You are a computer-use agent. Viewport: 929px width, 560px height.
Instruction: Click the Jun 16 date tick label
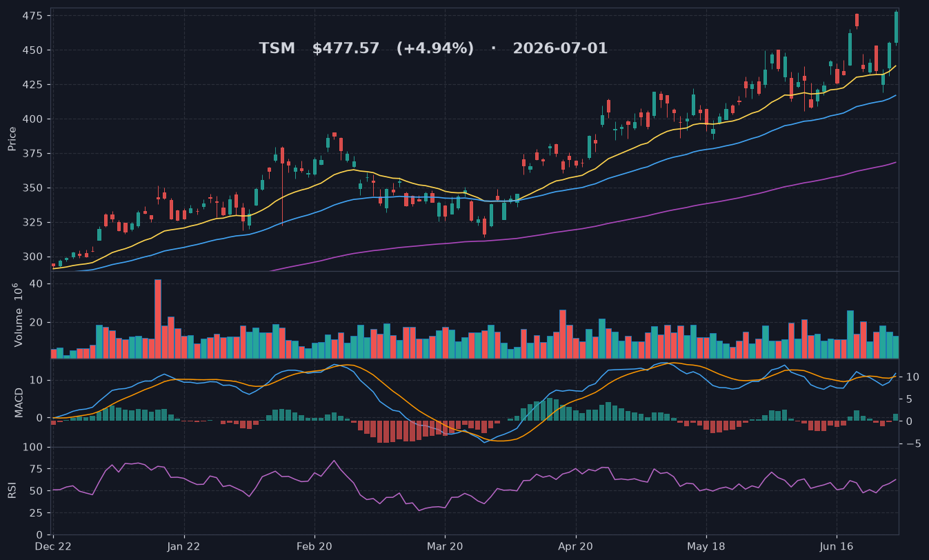pos(837,546)
